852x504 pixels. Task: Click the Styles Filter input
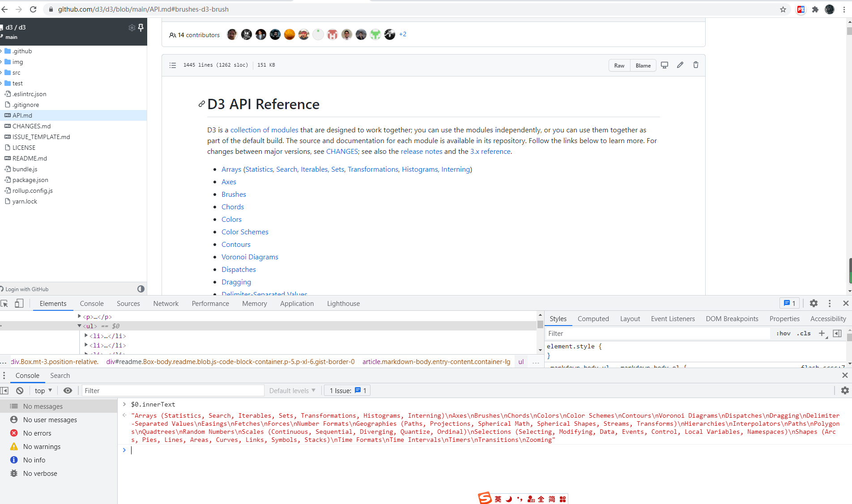[x=658, y=334]
